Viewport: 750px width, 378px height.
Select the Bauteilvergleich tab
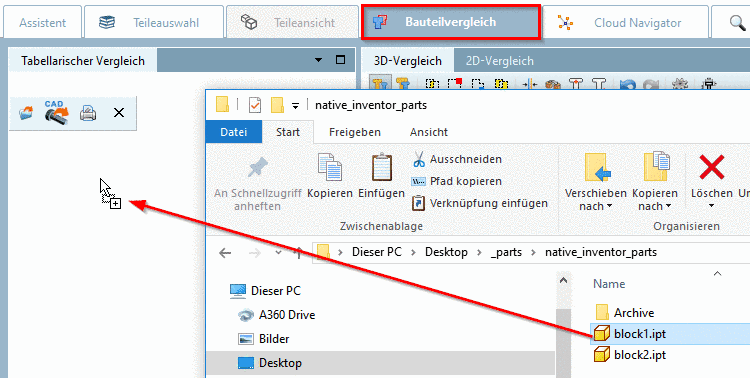tap(451, 22)
